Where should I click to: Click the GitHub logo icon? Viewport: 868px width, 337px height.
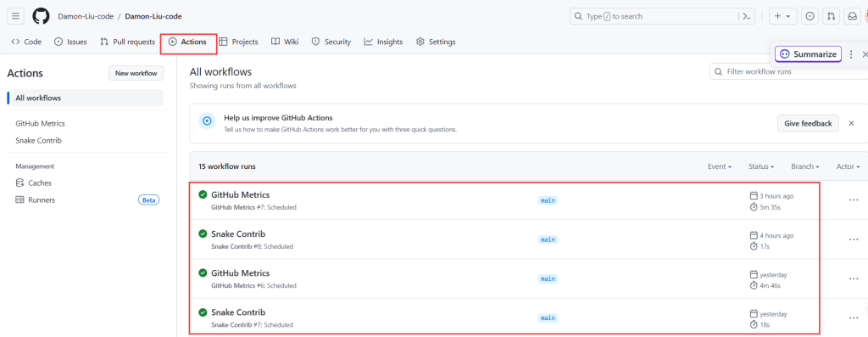[41, 16]
